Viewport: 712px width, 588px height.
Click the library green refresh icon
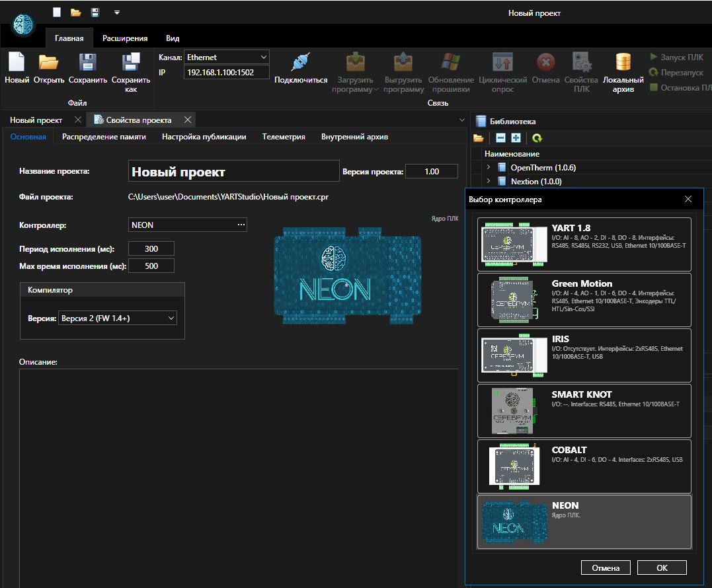click(x=537, y=138)
